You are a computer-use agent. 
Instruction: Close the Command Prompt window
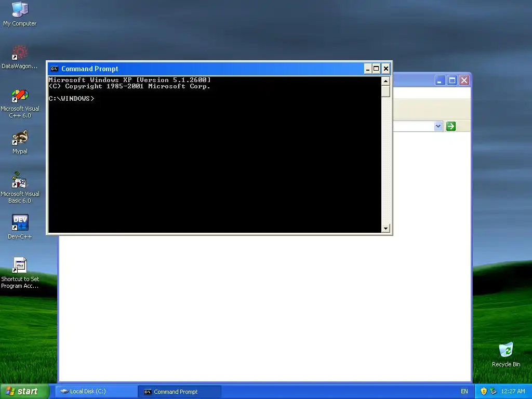[386, 69]
